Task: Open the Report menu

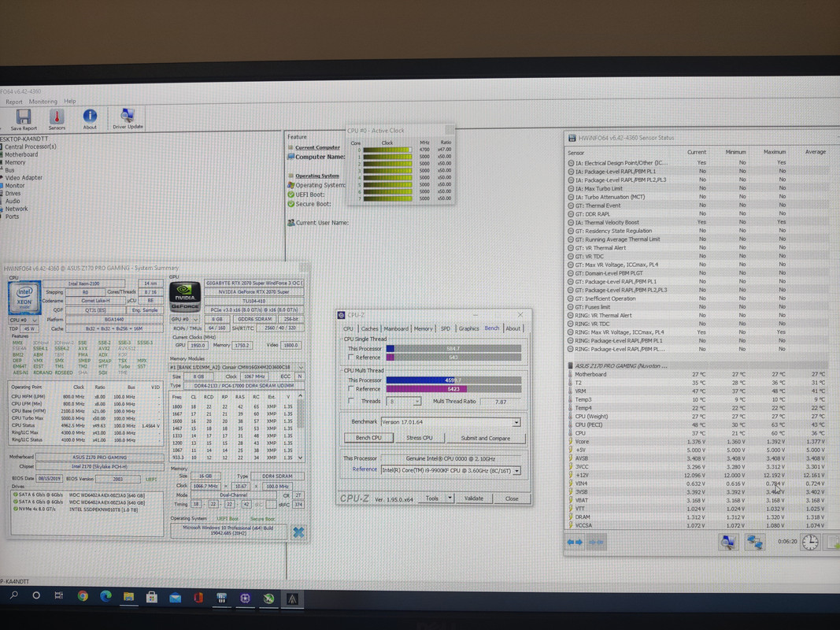Action: (x=14, y=102)
